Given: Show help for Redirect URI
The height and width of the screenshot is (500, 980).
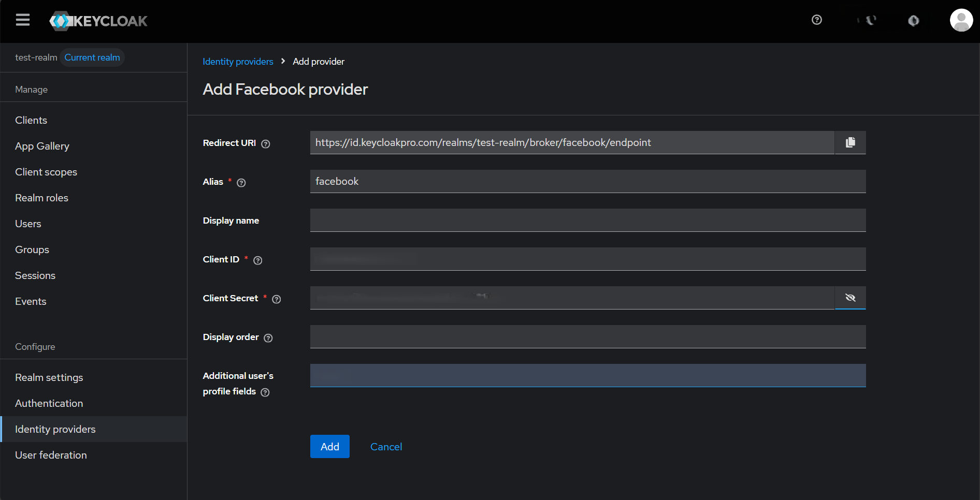Looking at the screenshot, I should click(x=266, y=144).
